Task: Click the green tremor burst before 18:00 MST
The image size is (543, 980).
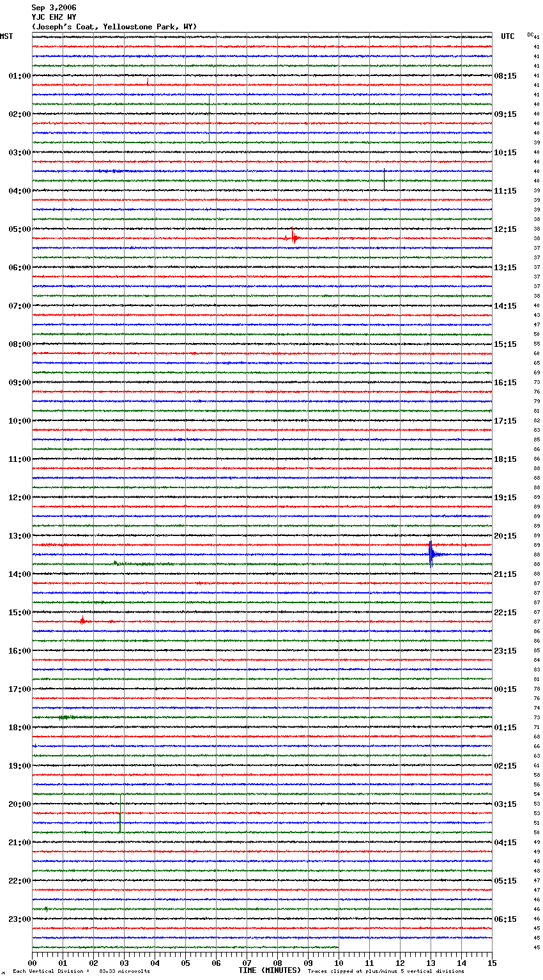Action: tap(66, 717)
